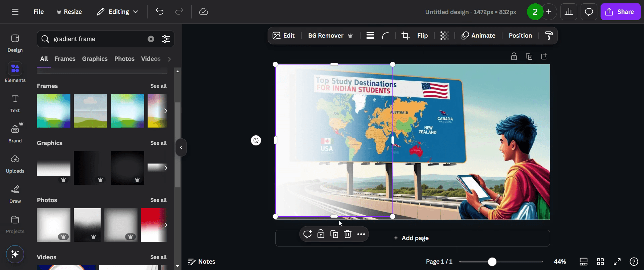Open the Elements side panel
Viewport: 644px width, 270px height.
point(15,73)
